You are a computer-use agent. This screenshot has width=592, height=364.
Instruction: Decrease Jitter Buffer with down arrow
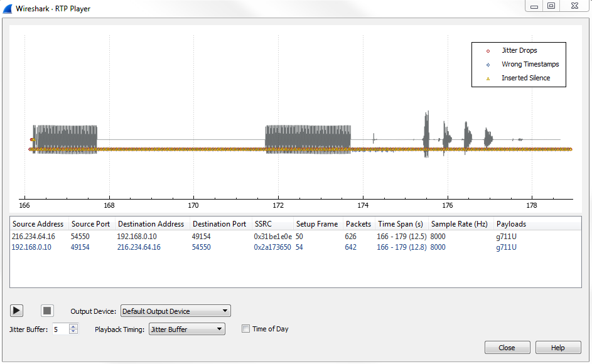pyautogui.click(x=73, y=332)
